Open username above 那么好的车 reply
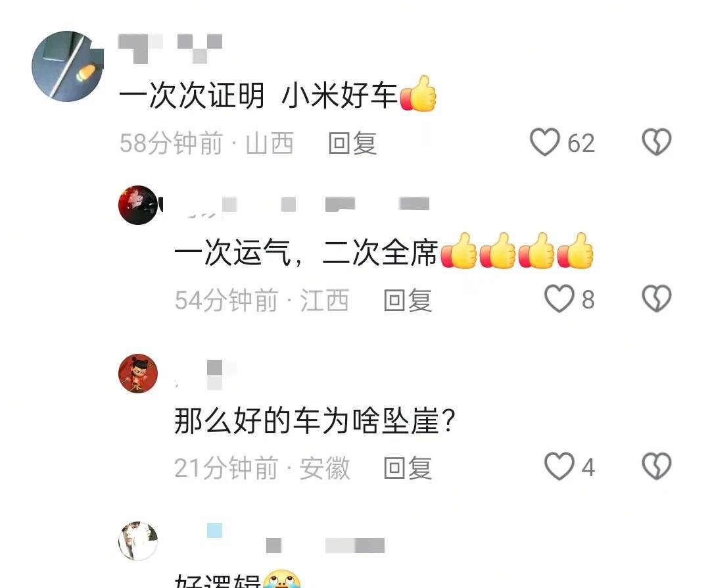Image resolution: width=710 pixels, height=588 pixels. tap(206, 375)
